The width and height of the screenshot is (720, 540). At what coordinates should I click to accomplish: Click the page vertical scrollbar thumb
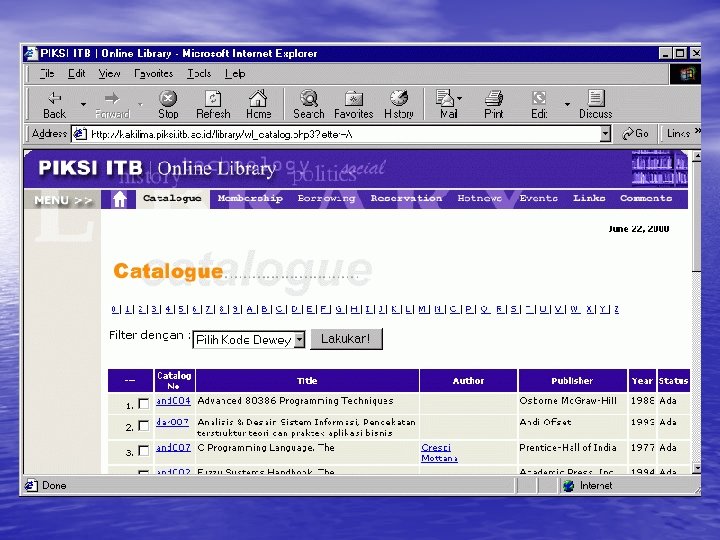(696, 216)
